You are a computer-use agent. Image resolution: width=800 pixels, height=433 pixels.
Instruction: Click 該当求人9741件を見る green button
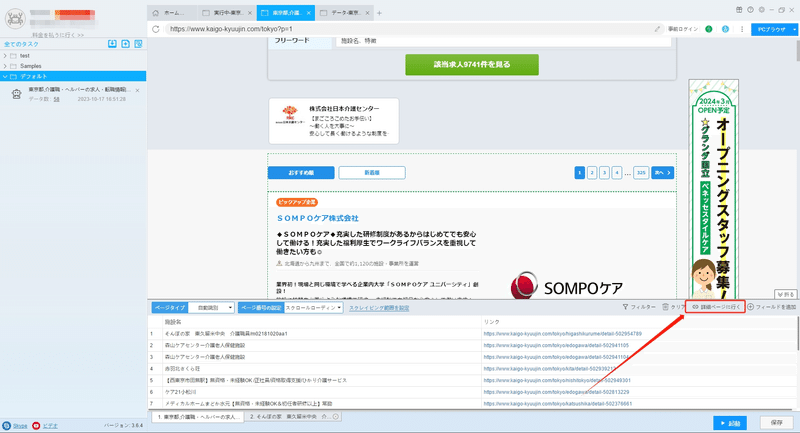click(x=472, y=65)
